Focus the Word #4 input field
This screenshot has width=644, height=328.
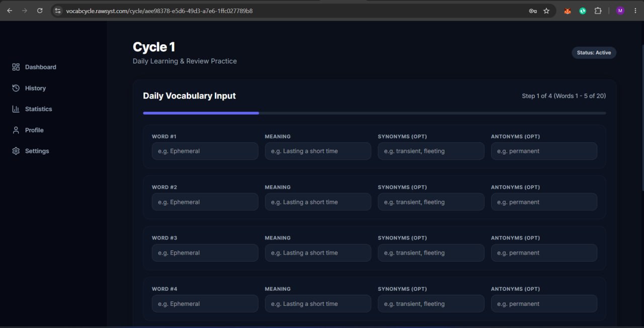205,303
